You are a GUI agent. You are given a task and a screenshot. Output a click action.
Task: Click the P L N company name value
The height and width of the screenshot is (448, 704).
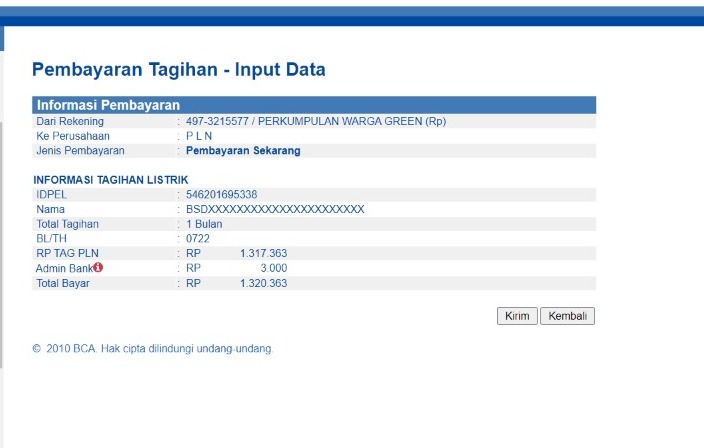pos(199,136)
